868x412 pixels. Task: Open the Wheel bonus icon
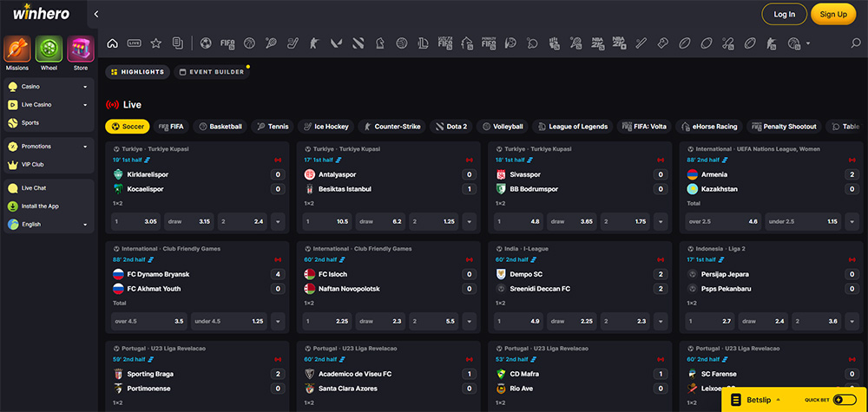49,49
